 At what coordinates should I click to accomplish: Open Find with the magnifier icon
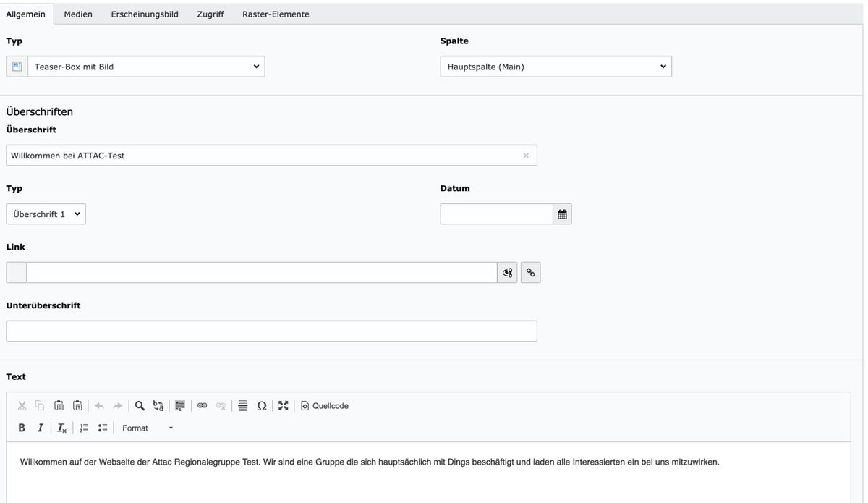[x=140, y=406]
